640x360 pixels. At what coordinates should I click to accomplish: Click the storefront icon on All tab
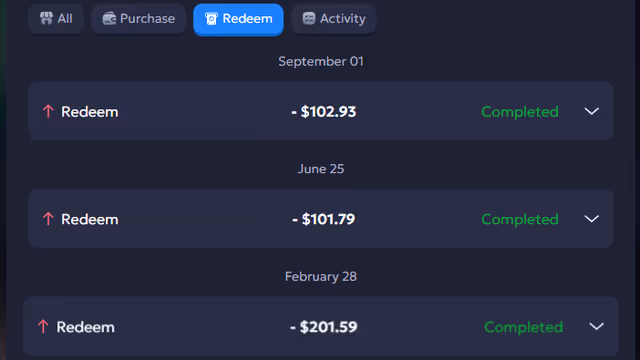(x=46, y=18)
